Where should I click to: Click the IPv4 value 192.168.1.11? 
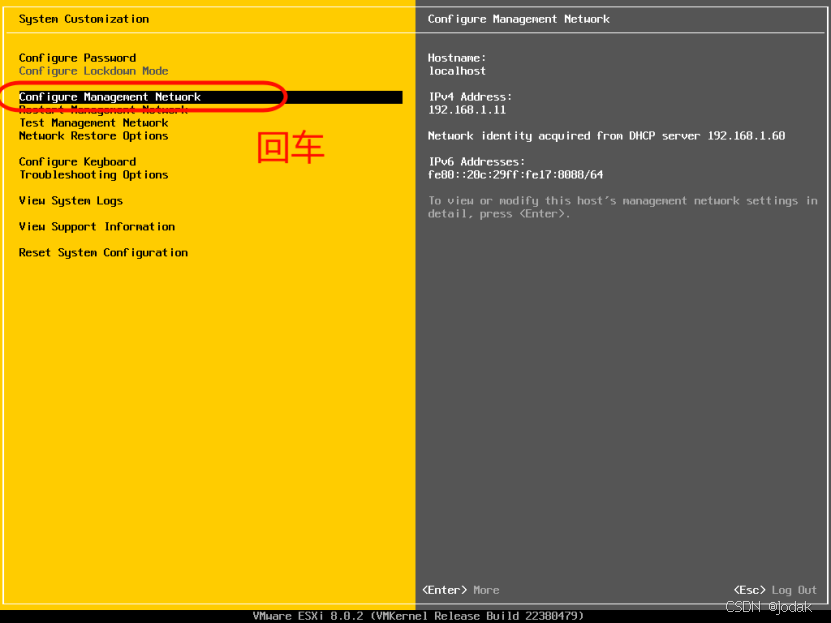pos(467,110)
